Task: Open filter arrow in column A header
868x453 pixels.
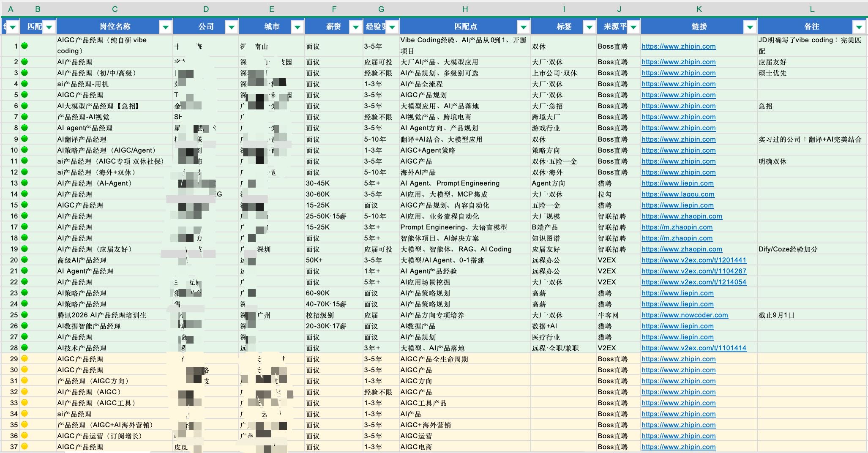Action: pos(13,27)
